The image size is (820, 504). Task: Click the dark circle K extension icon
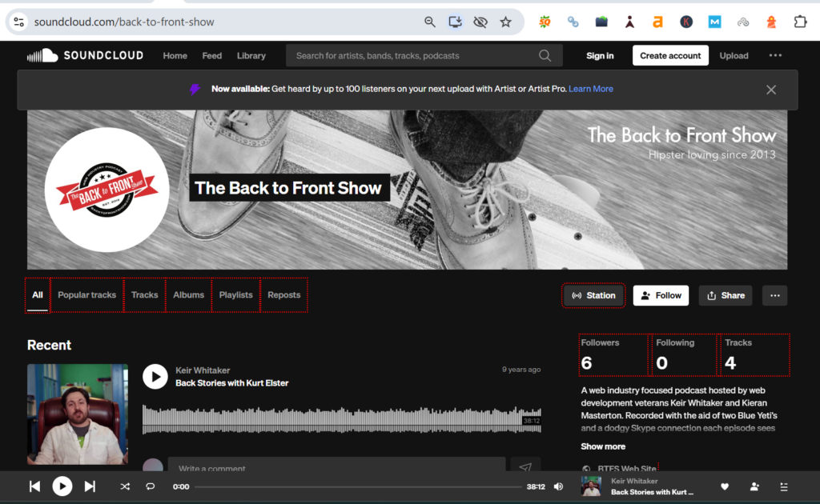point(686,22)
